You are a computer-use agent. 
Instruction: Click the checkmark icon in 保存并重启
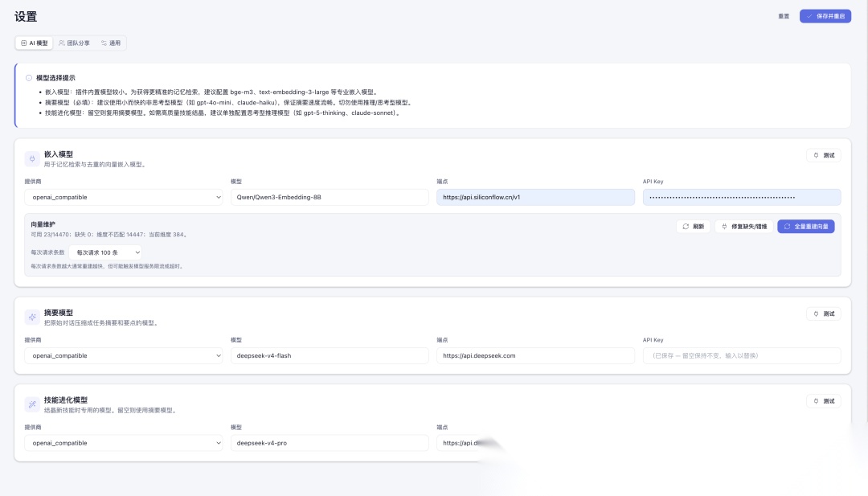(x=809, y=16)
